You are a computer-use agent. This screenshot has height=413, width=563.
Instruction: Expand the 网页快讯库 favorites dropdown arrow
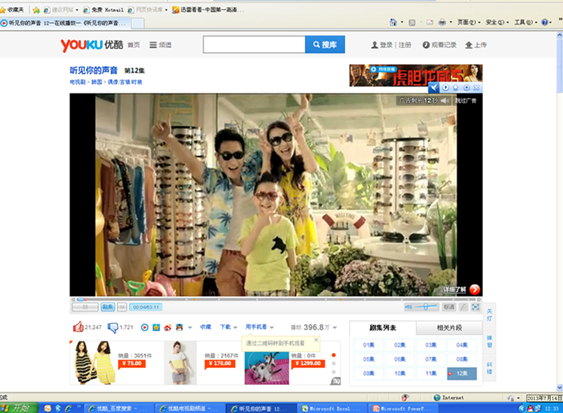tap(166, 10)
